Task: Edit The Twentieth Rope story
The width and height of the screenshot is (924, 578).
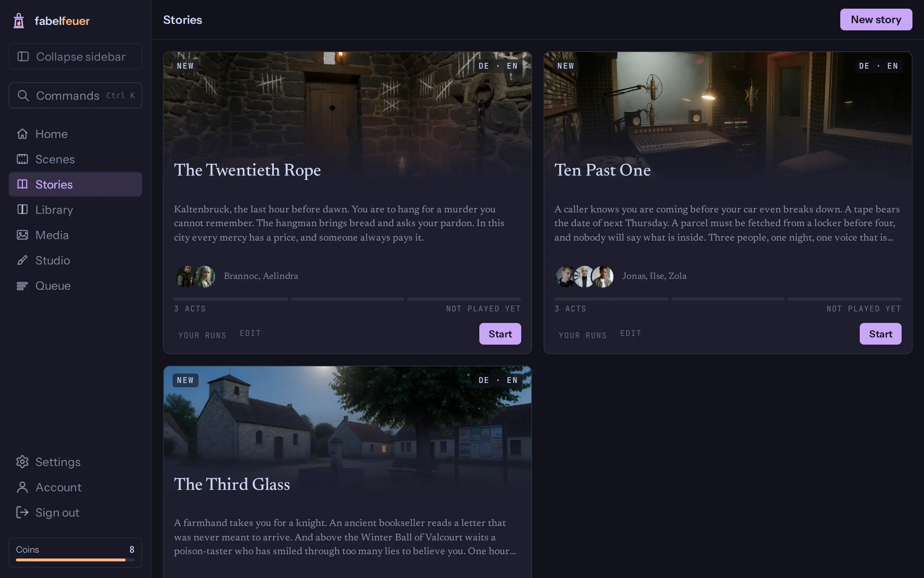Action: pyautogui.click(x=250, y=333)
